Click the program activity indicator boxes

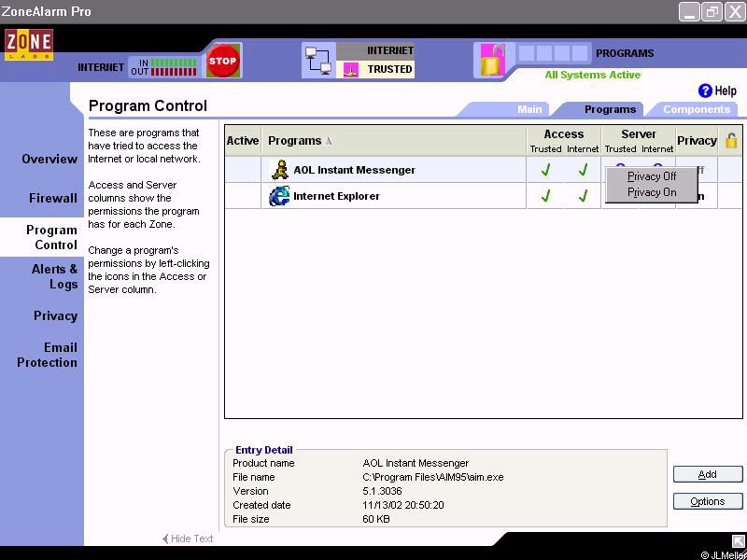(x=553, y=53)
